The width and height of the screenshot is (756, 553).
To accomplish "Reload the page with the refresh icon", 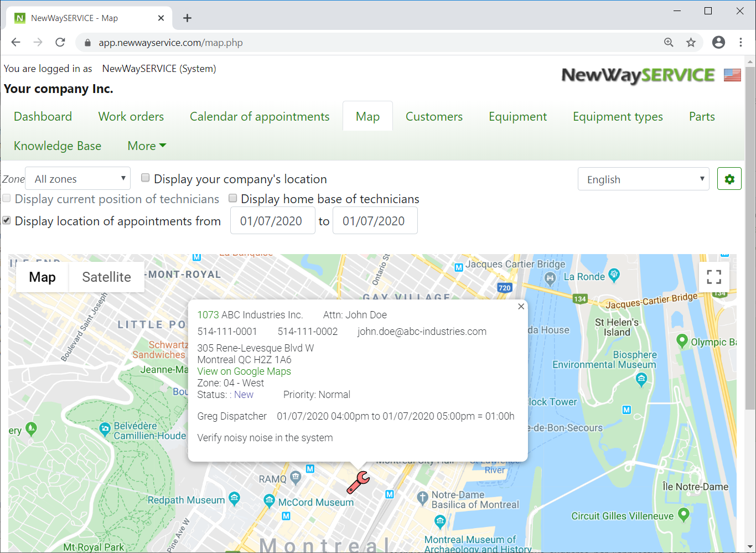I will (x=60, y=42).
